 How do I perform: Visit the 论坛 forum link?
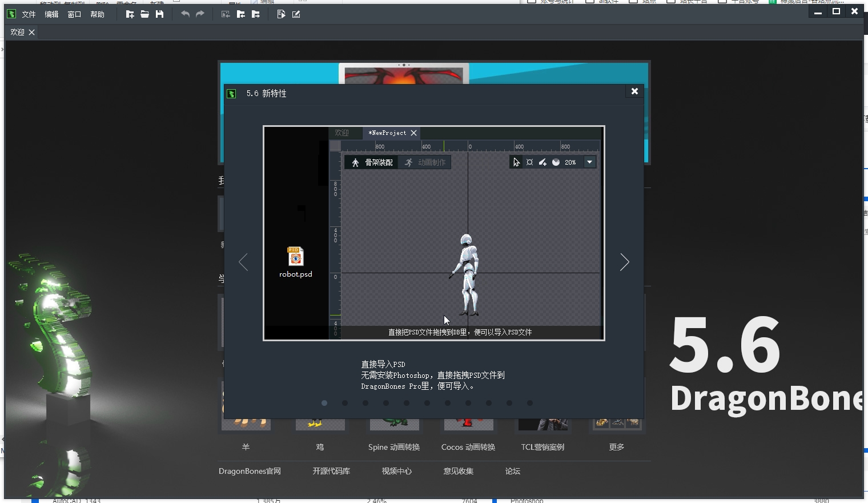pyautogui.click(x=512, y=471)
